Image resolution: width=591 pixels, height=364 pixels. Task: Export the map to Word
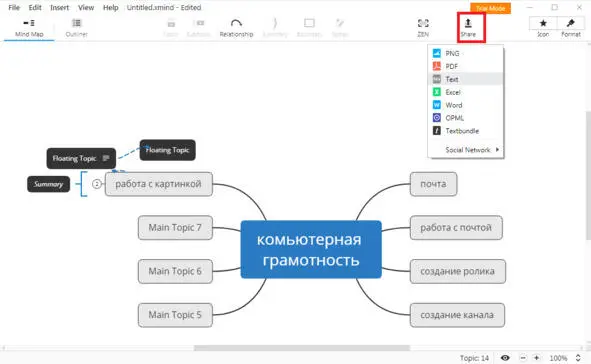tap(465, 105)
